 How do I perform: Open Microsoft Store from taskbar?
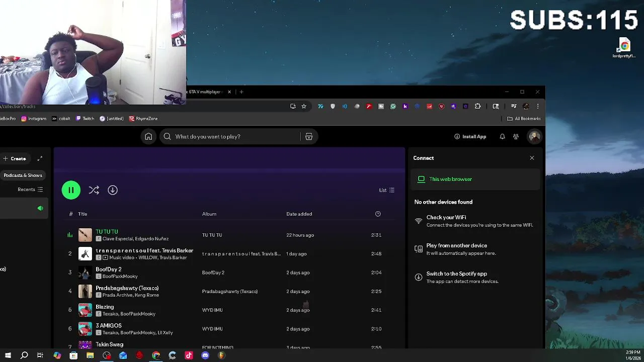73,355
